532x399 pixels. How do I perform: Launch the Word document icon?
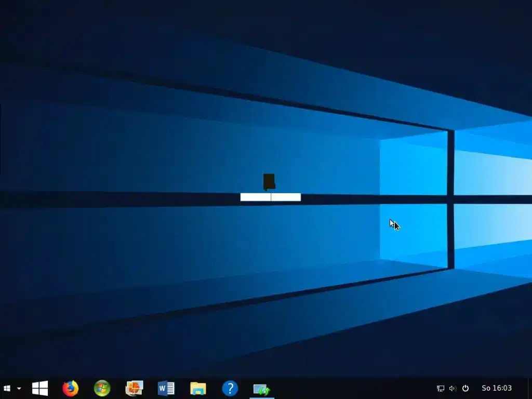coord(166,388)
